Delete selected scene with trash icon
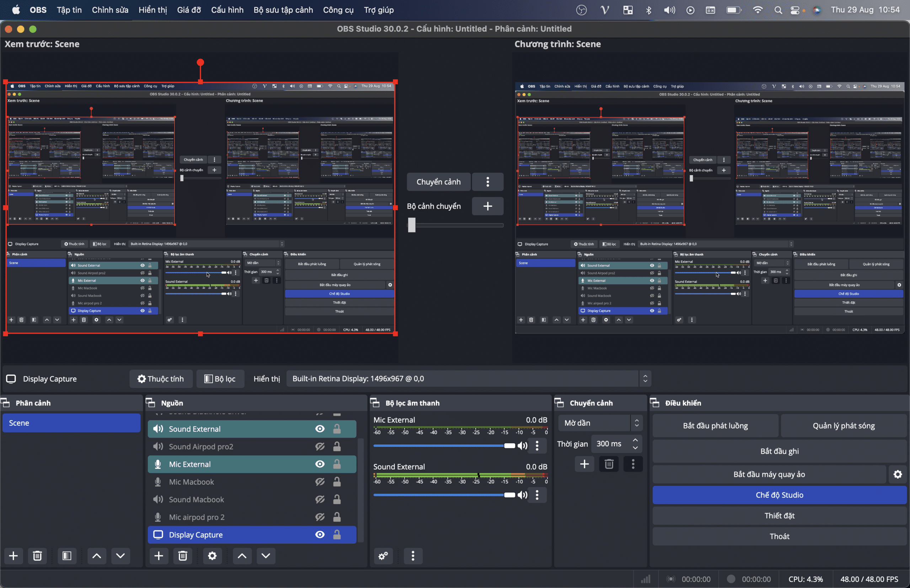The image size is (910, 588). tap(37, 556)
